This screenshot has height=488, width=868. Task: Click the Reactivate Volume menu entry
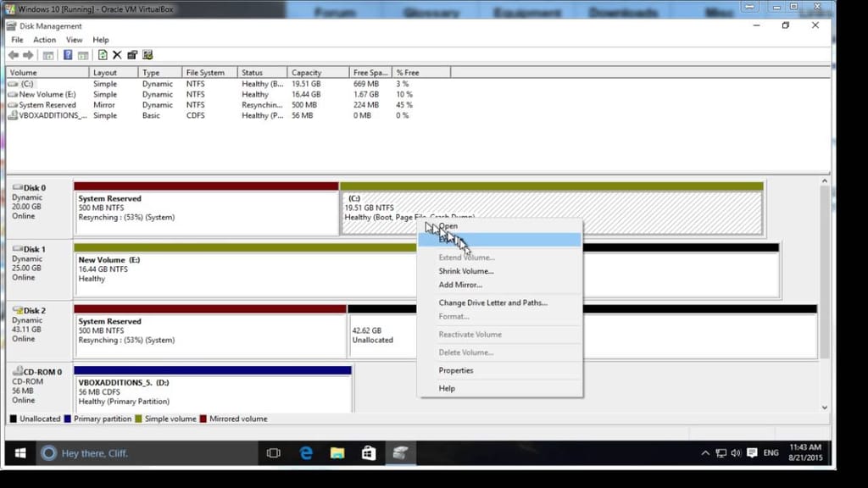pos(500,334)
